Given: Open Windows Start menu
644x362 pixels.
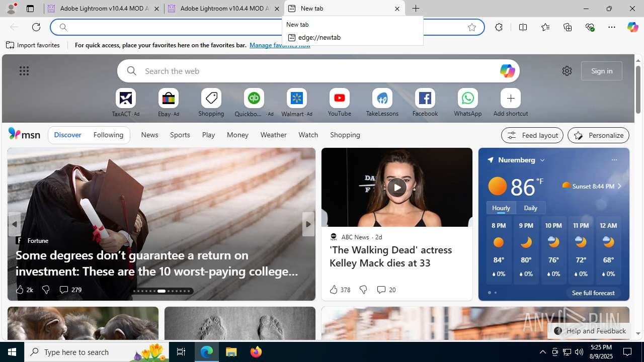Looking at the screenshot, I should click(x=12, y=352).
